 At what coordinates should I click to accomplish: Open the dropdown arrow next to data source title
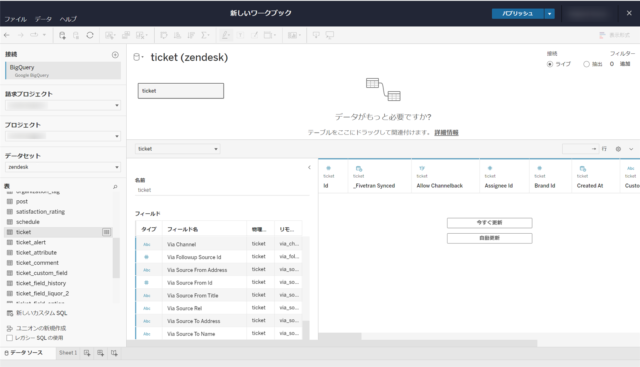click(x=142, y=57)
